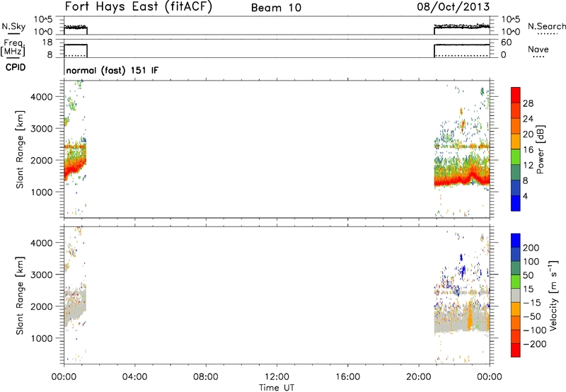The width and height of the screenshot is (566, 392).
Task: Click the 'CPID' label
Action: click(16, 67)
